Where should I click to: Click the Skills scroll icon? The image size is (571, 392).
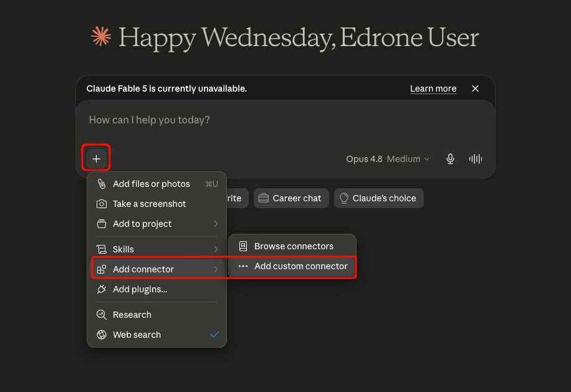click(102, 249)
